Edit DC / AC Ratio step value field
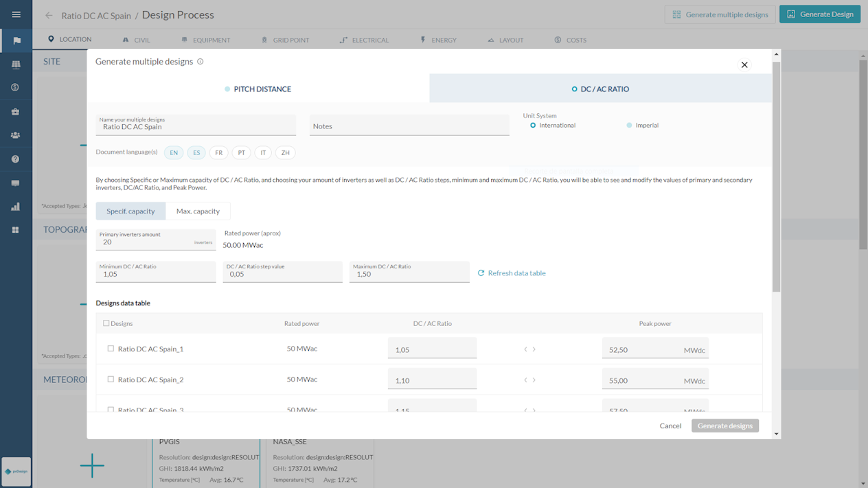This screenshot has height=488, width=868. pyautogui.click(x=282, y=272)
